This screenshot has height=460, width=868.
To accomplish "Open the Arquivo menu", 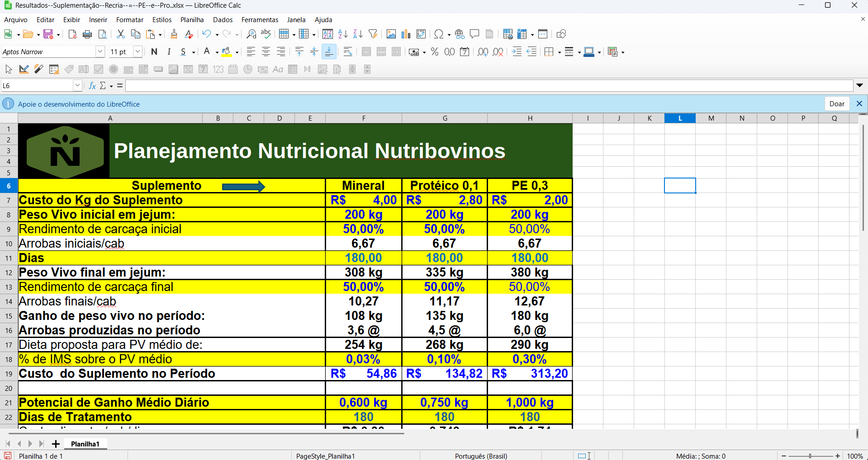I will (x=16, y=20).
